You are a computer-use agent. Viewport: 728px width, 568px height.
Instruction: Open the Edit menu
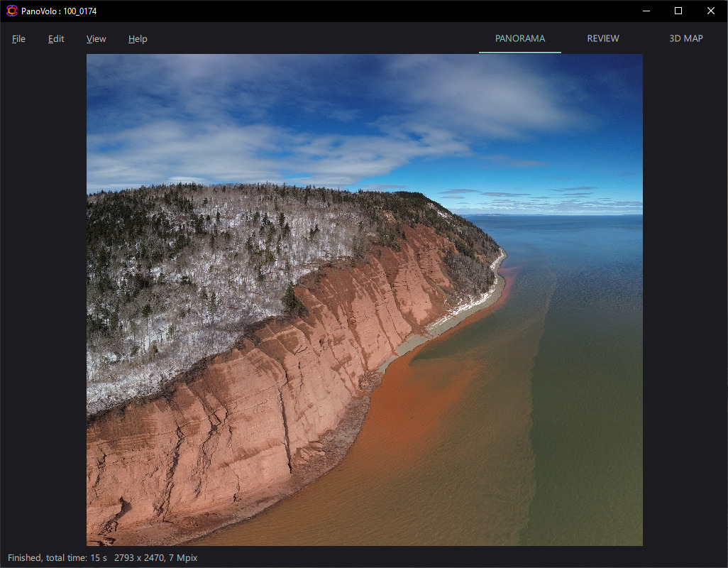[x=56, y=39]
